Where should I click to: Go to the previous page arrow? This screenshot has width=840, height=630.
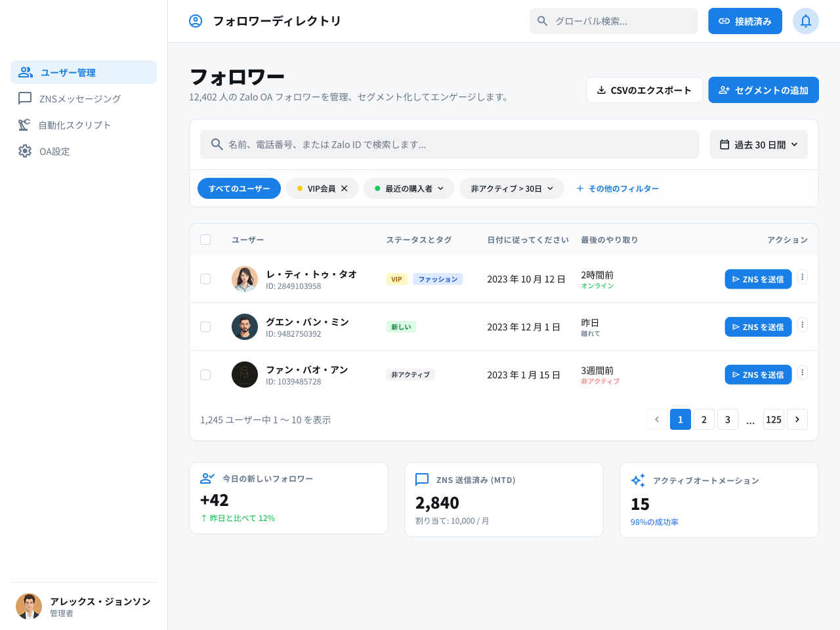[x=657, y=419]
